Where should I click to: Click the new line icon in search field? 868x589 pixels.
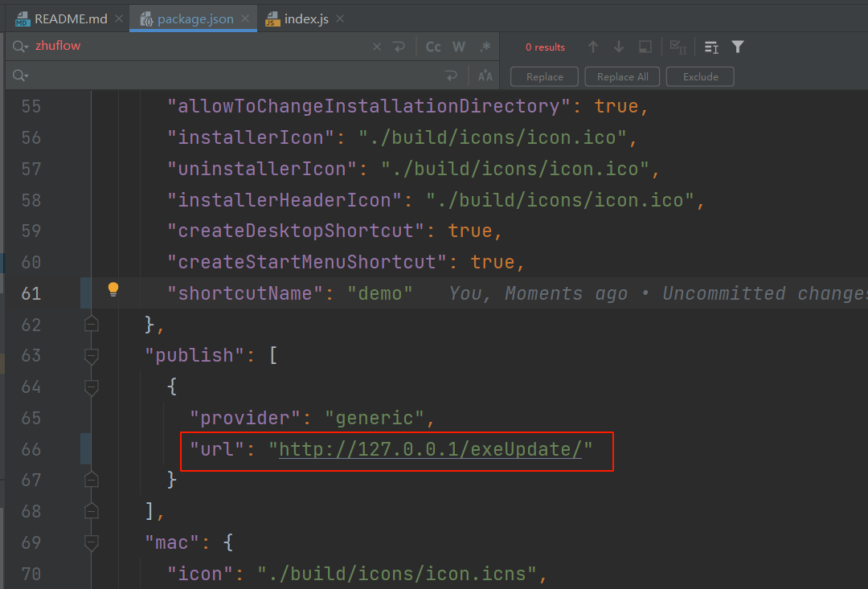[x=399, y=47]
